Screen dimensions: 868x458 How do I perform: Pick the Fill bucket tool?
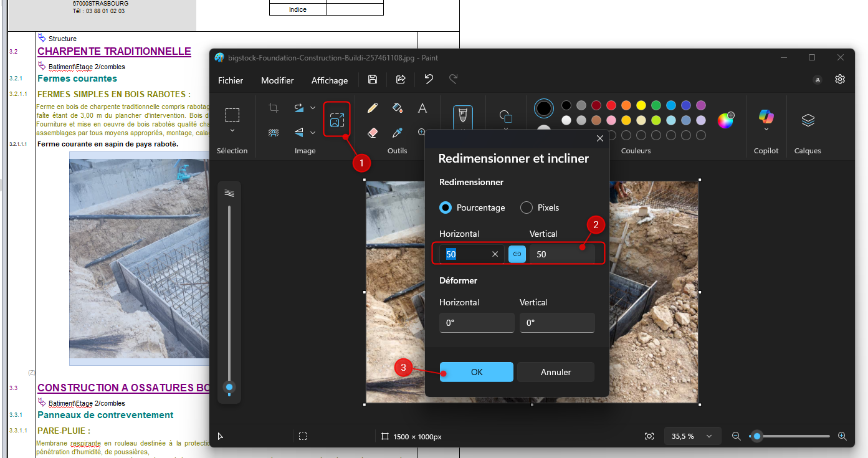pos(397,108)
